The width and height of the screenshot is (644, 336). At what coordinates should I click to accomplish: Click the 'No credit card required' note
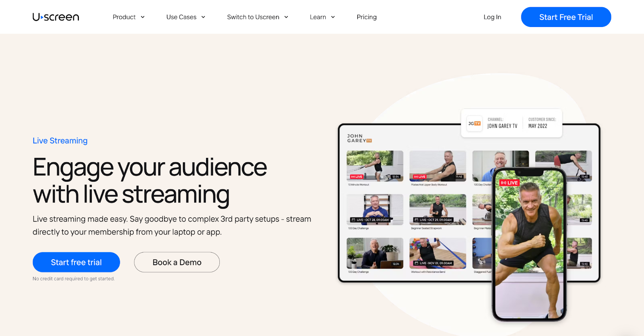click(x=74, y=279)
